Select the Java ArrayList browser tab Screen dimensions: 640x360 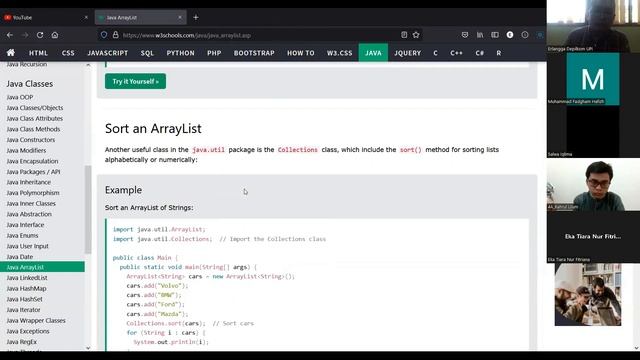click(x=140, y=18)
